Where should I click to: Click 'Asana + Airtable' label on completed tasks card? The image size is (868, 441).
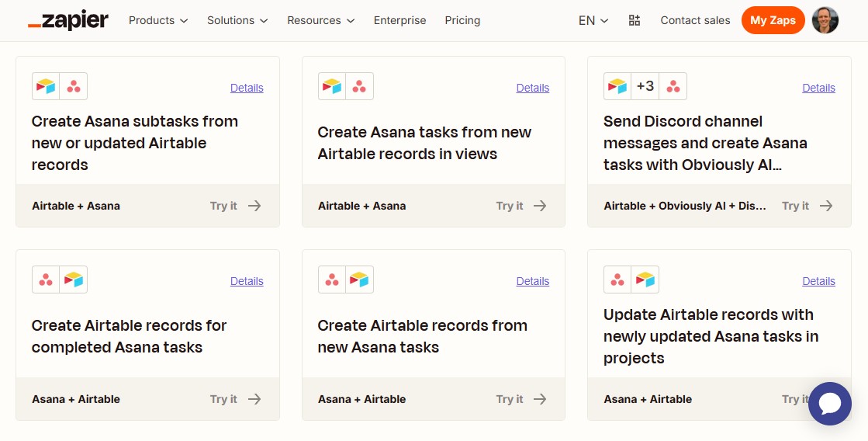click(76, 399)
